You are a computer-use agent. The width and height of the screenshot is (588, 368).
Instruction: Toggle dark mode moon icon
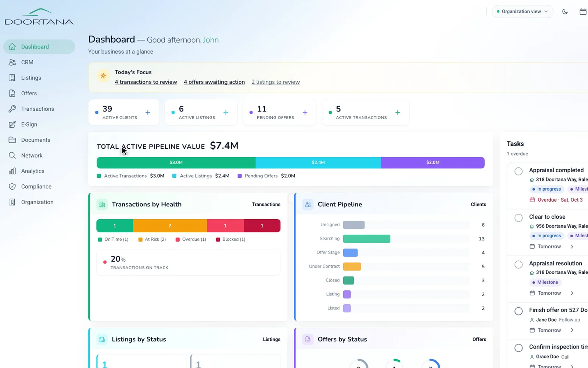[565, 11]
